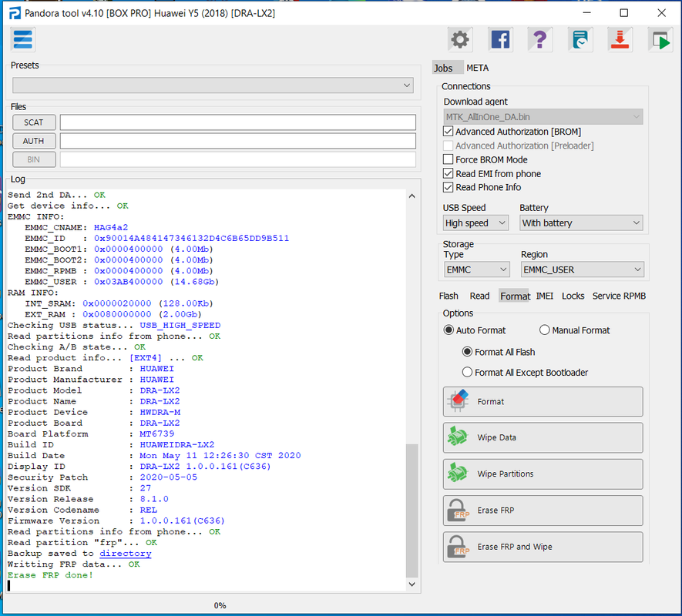This screenshot has width=682, height=616.
Task: Open the Storage Type EMMC dropdown
Action: click(x=477, y=269)
